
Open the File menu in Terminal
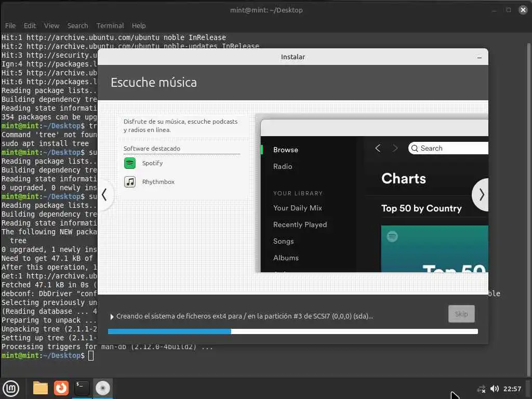[10, 26]
